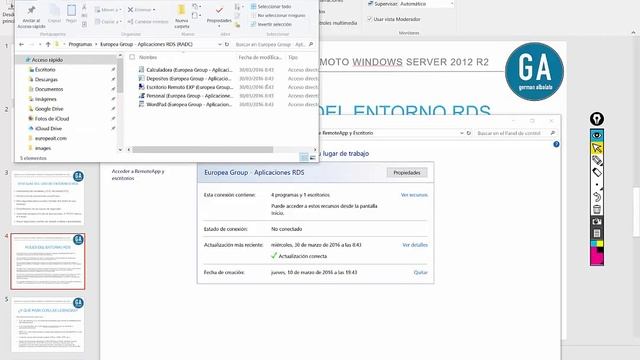The width and height of the screenshot is (640, 360).
Task: Open Descargas in navigation pane
Action: tap(46, 80)
